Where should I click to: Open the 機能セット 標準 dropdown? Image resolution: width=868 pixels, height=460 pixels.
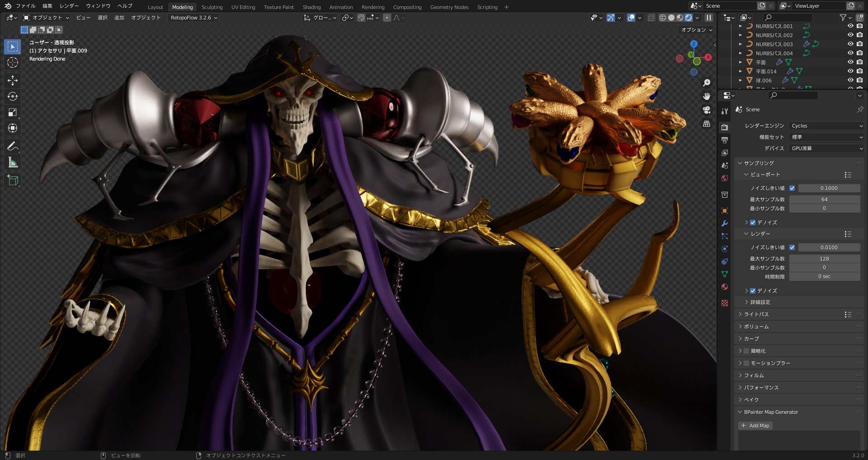tap(827, 137)
